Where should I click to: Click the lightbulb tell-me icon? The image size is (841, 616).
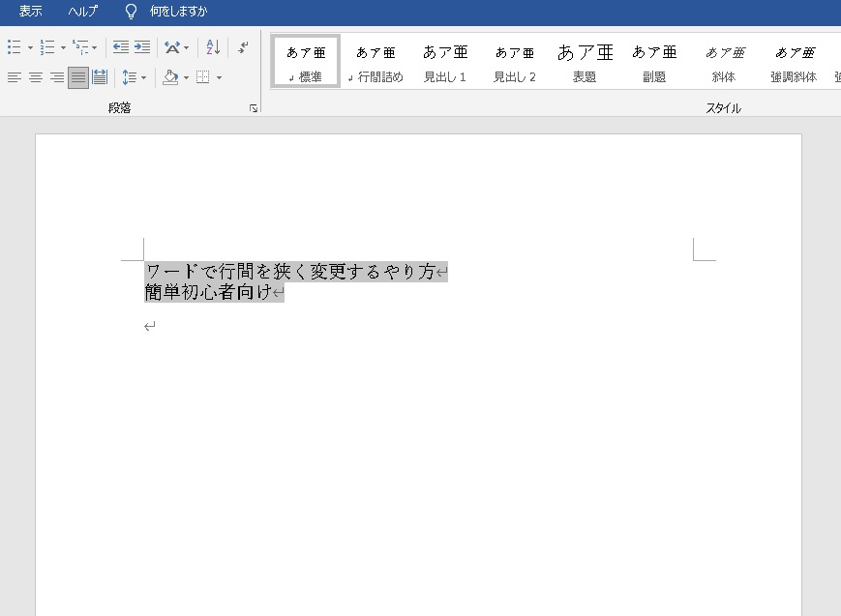[131, 12]
